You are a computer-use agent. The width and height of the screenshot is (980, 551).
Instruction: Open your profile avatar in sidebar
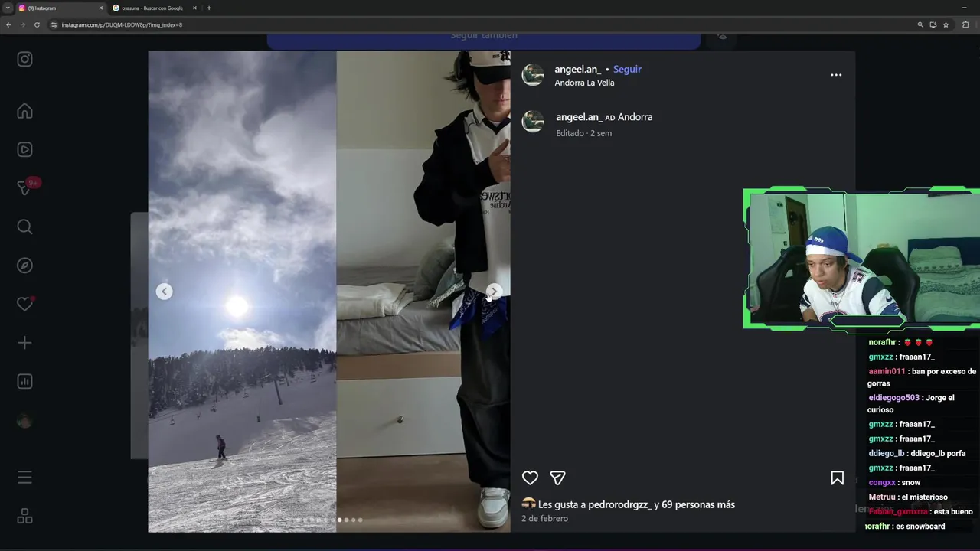point(24,420)
